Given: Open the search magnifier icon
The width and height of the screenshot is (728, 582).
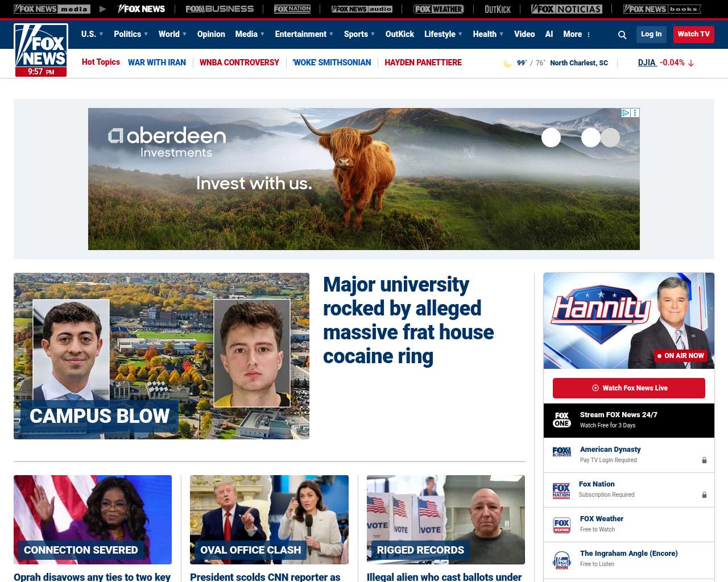Looking at the screenshot, I should pos(622,35).
